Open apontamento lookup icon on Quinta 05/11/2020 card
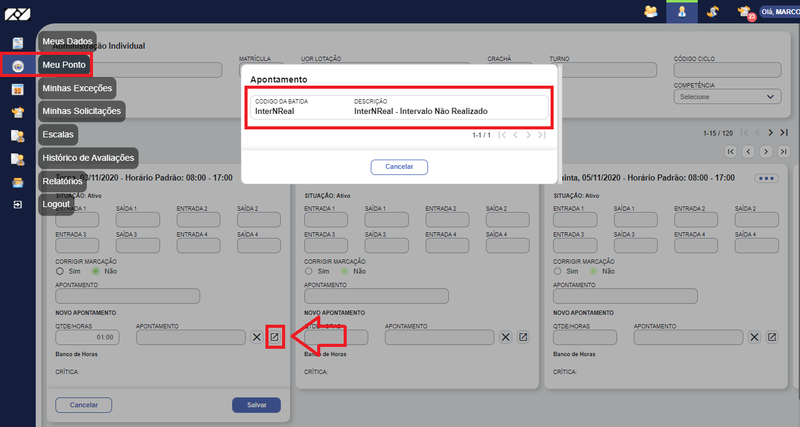This screenshot has height=427, width=800. [x=772, y=337]
